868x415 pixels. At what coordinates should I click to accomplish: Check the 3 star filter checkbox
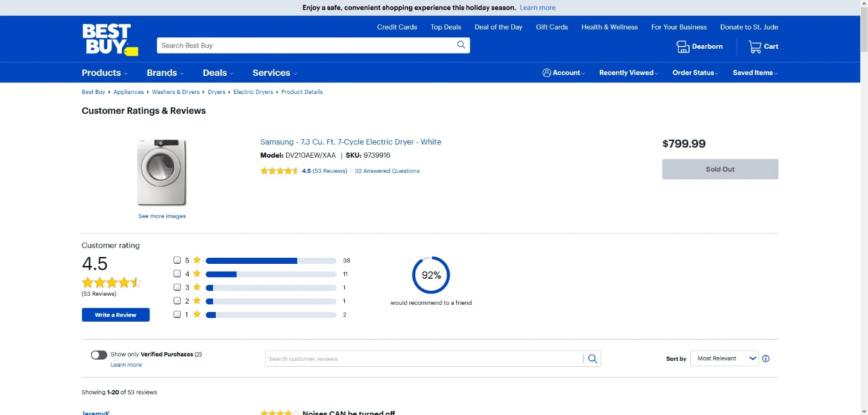[177, 287]
